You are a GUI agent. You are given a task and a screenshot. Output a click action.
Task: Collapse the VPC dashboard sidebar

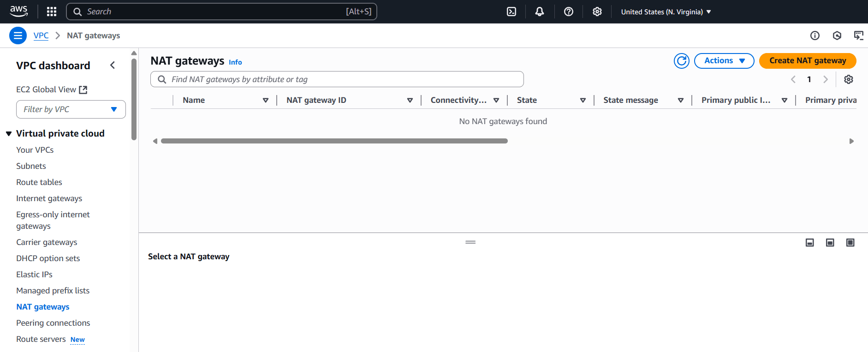tap(113, 66)
